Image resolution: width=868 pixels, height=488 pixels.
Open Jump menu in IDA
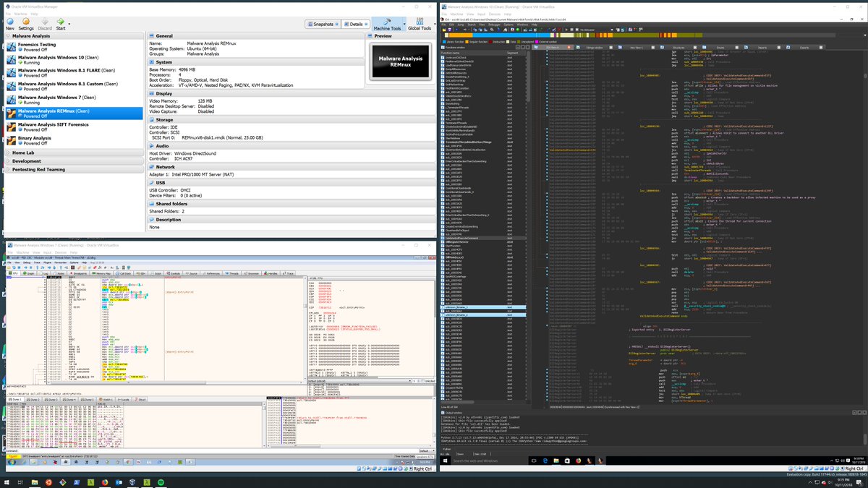(461, 25)
